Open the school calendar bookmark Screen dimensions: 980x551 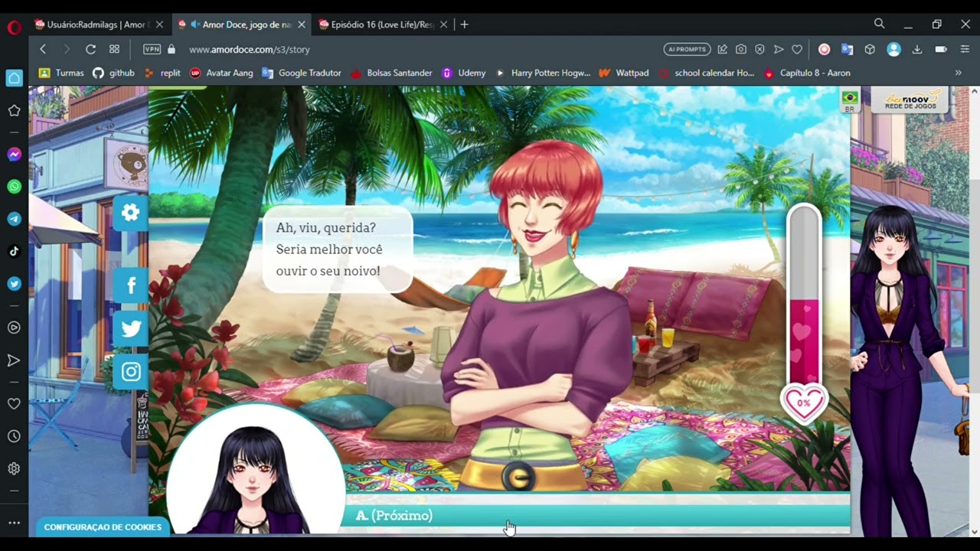click(706, 73)
